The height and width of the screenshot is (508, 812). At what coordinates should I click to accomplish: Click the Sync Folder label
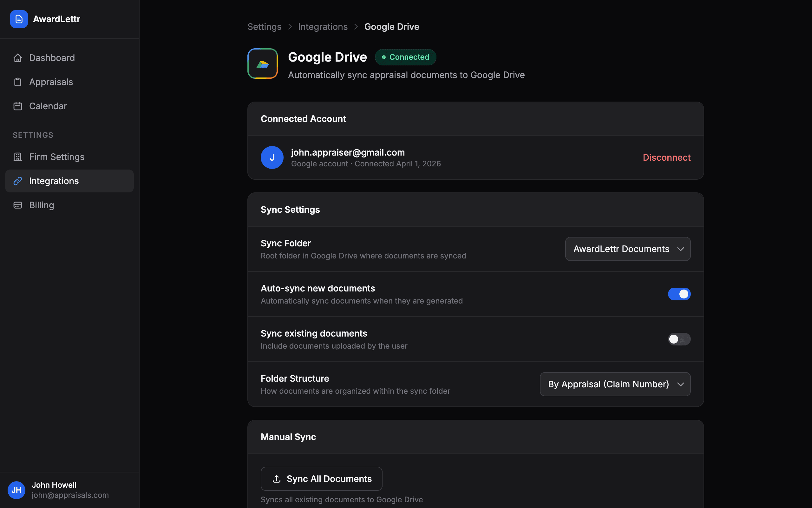tap(286, 243)
